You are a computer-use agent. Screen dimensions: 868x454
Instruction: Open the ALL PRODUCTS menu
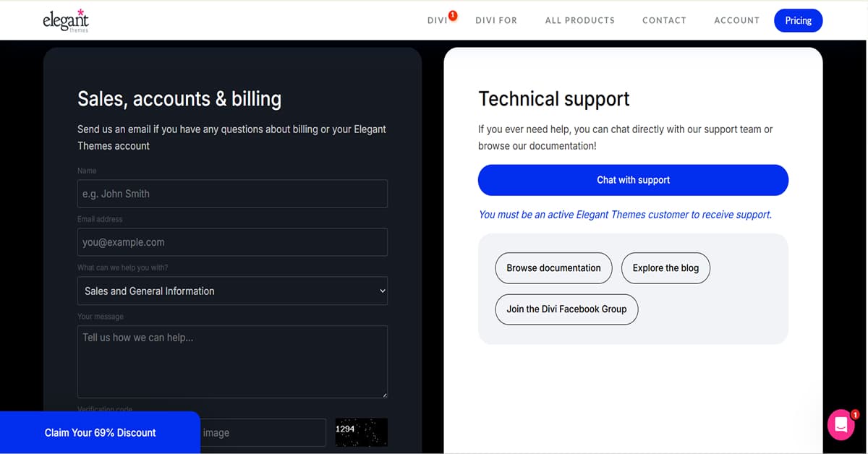tap(579, 20)
